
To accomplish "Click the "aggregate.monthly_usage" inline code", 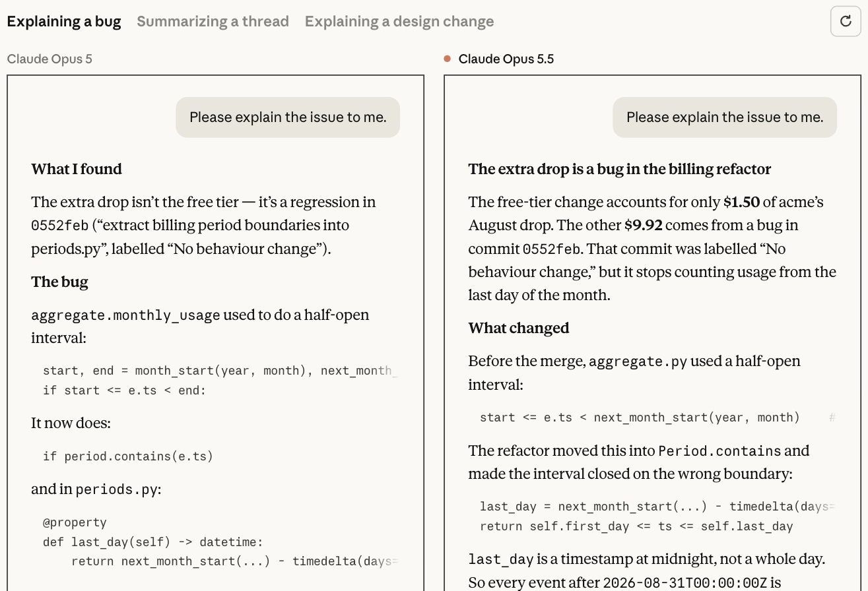I will (125, 315).
